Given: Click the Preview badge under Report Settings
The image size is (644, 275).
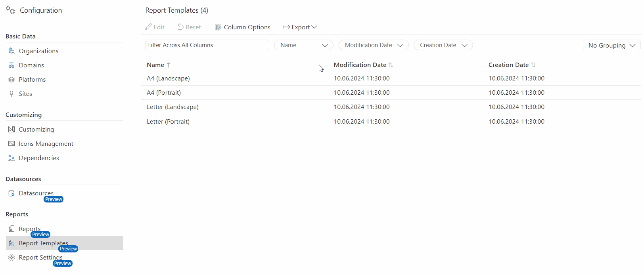Looking at the screenshot, I should coord(63,264).
